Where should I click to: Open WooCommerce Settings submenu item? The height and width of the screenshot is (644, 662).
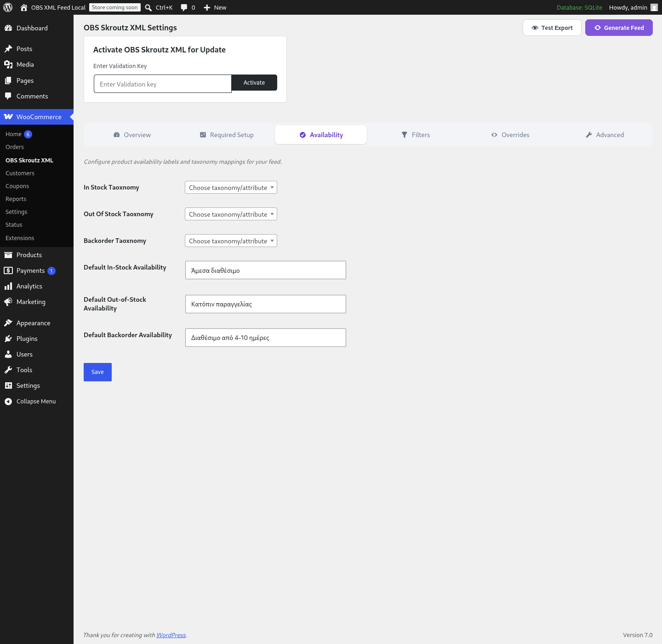[16, 212]
